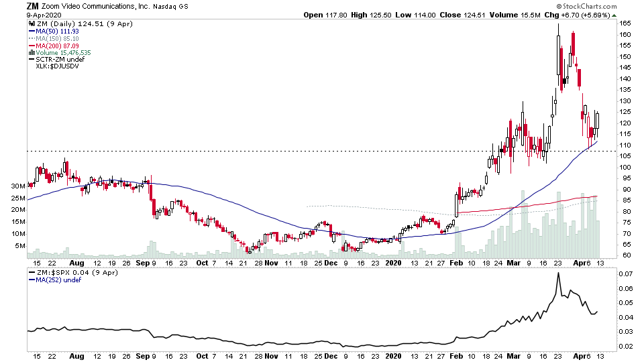Image resolution: width=644 pixels, height=362 pixels.
Task: Click the blue MA(252) swatch in lower panel
Action: 32,280
